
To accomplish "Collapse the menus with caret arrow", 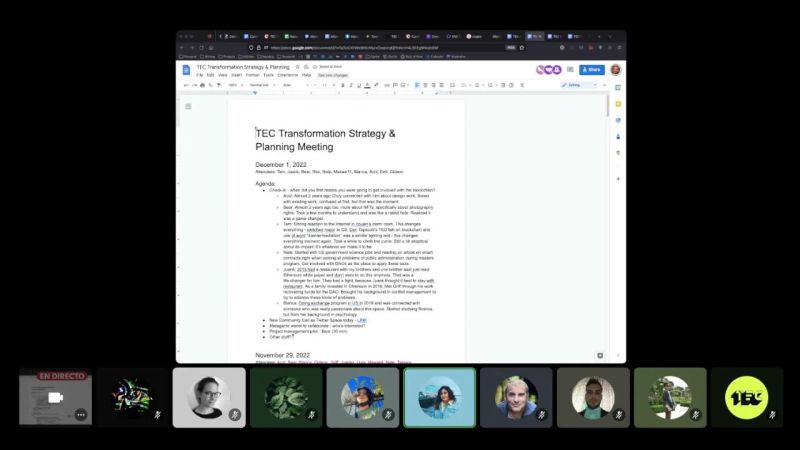I will pyautogui.click(x=605, y=85).
